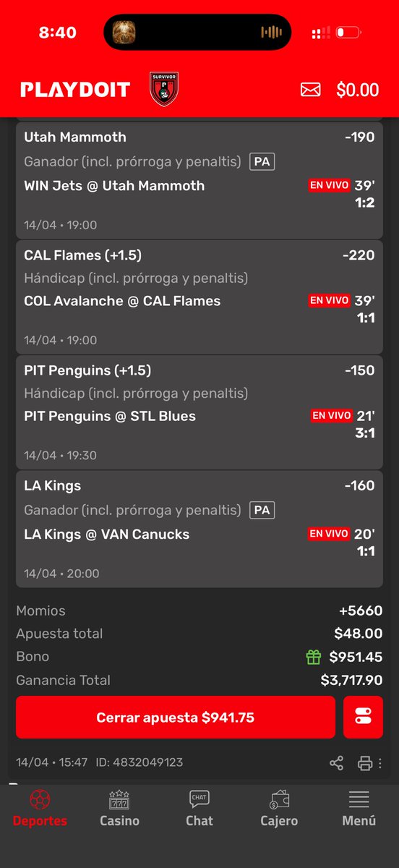Viewport: 399px width, 868px height.
Task: Open Casino slot machine icon
Action: click(119, 799)
